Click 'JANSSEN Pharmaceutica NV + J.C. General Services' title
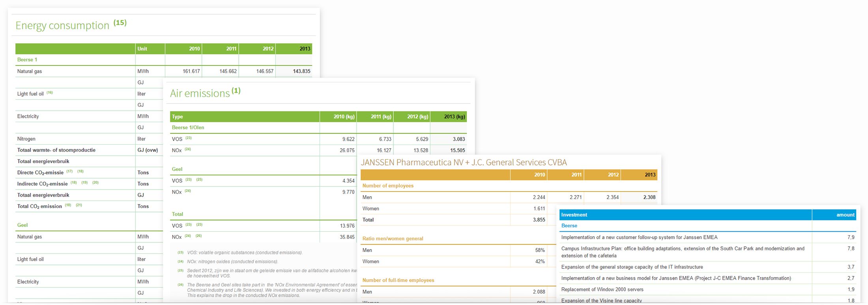Image resolution: width=868 pixels, height=305 pixels. 464,162
